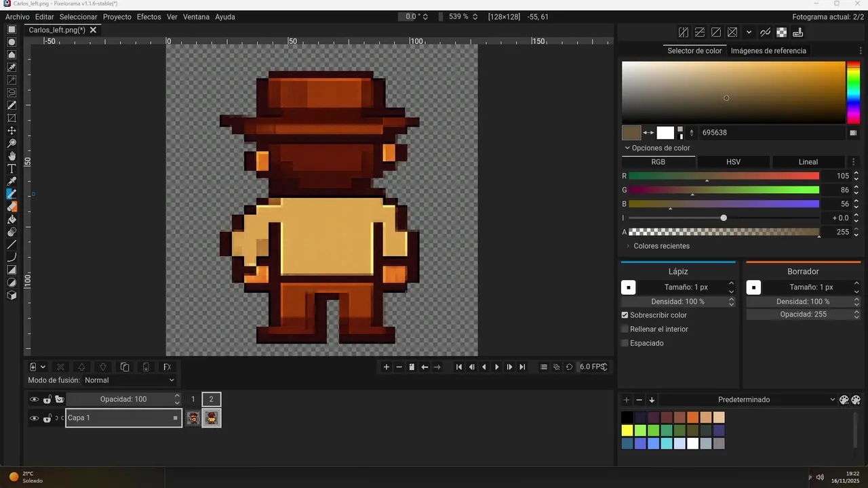
Task: Toggle lock on Capa 1 layer
Action: [47, 418]
